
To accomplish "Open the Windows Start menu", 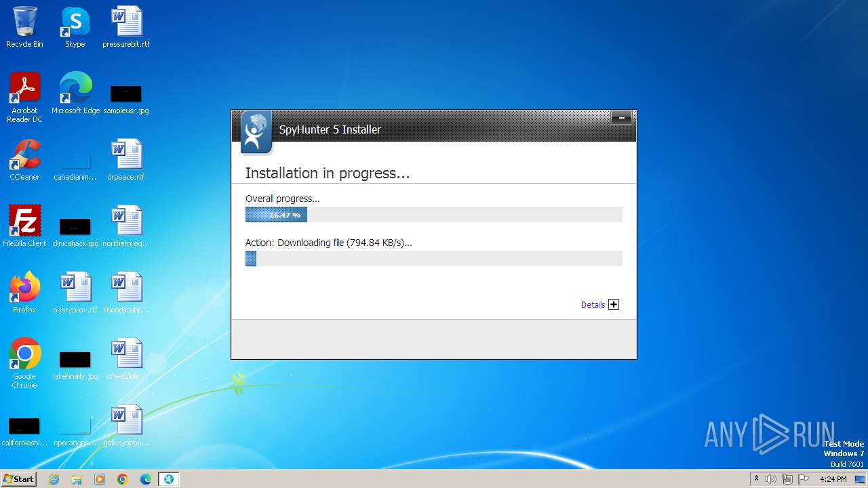I will coord(18,479).
